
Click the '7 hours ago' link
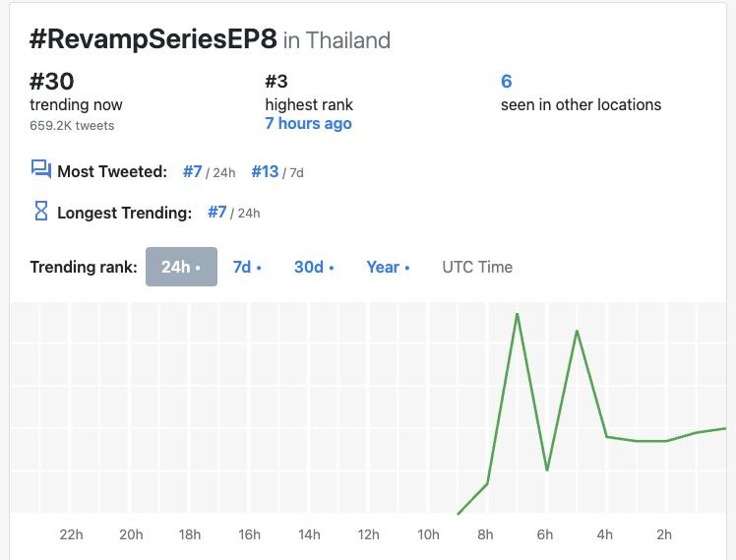click(x=308, y=124)
